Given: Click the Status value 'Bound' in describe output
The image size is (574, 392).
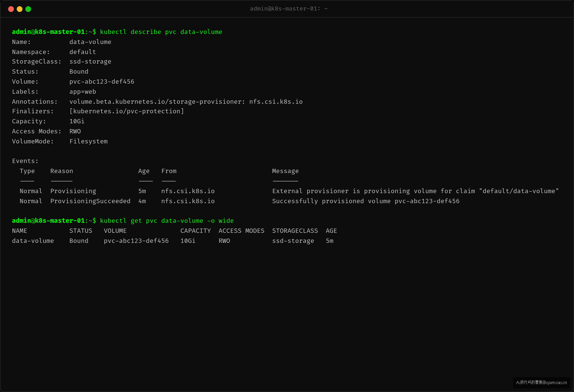Looking at the screenshot, I should click(x=79, y=71).
